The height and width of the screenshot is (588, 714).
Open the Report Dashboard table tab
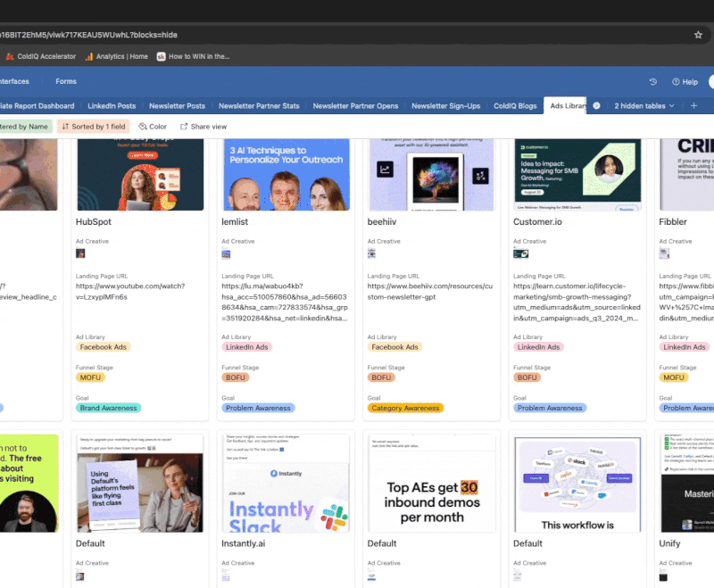[37, 105]
